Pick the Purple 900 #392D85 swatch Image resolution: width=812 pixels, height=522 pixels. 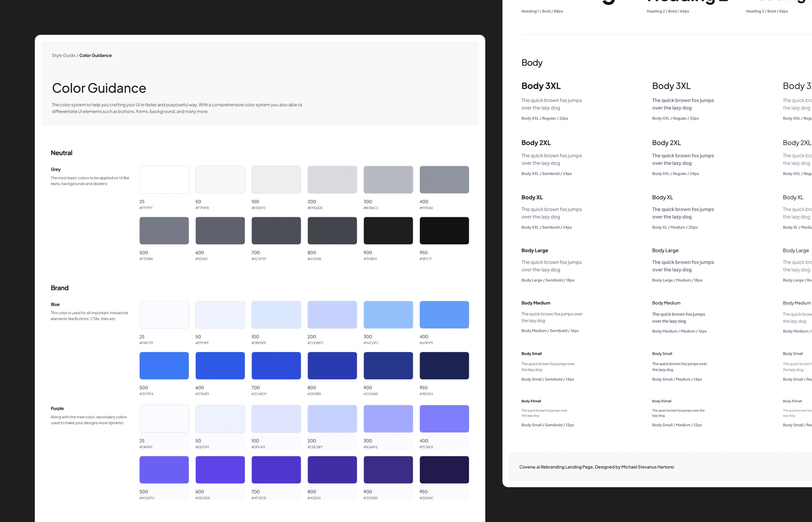[x=388, y=470]
